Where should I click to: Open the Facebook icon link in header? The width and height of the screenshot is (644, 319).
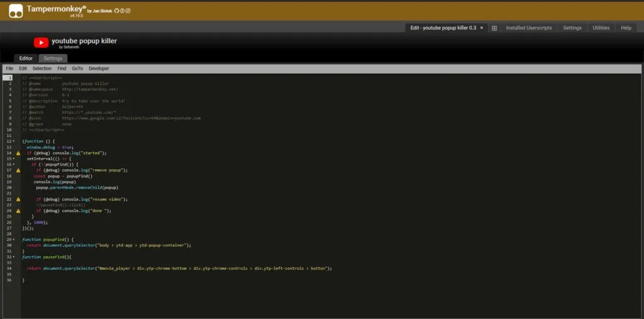point(122,11)
